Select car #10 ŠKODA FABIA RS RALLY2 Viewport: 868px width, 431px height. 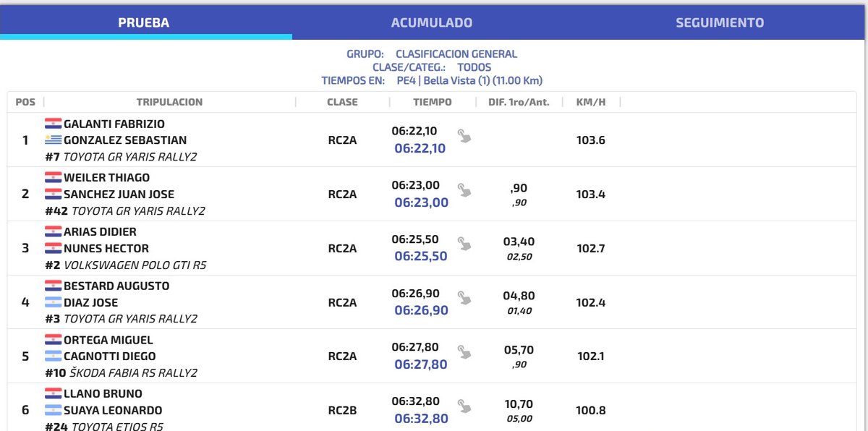[x=121, y=373]
